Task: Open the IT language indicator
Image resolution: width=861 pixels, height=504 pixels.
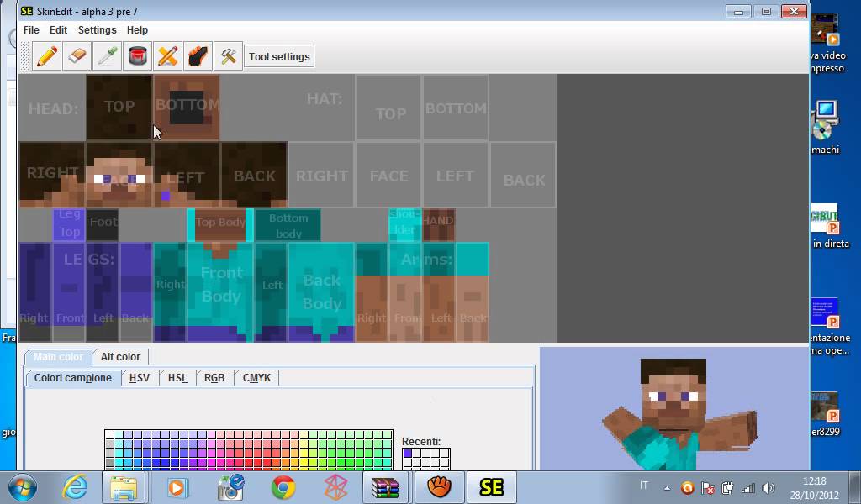Action: 644,486
